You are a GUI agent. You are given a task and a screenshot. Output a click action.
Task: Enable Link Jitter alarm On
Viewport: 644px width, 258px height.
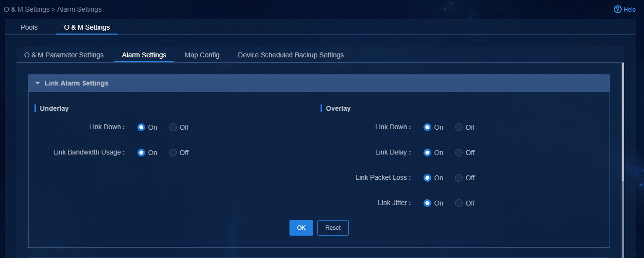pos(427,203)
